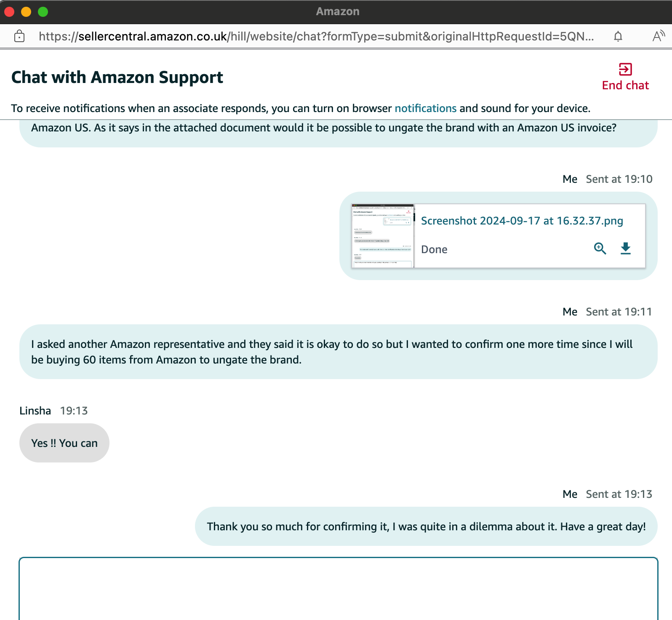
Task: Click the 'Chat with Amazon Support' heading
Action: point(117,77)
